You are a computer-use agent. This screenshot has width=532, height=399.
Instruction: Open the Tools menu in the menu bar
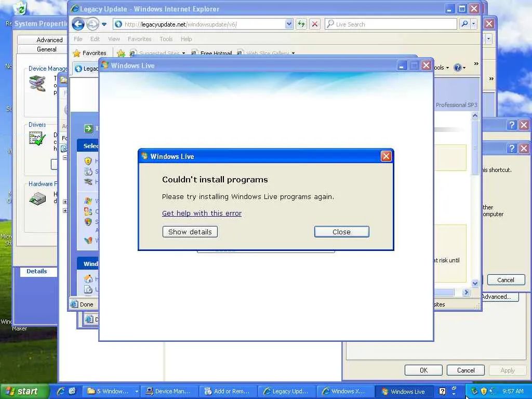pos(166,39)
